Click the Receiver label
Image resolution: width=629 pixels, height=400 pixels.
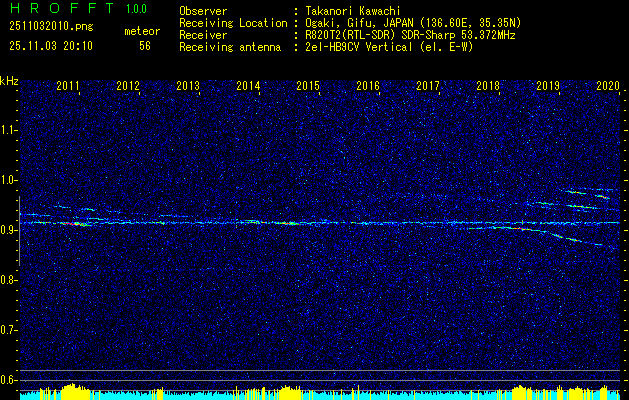(203, 35)
